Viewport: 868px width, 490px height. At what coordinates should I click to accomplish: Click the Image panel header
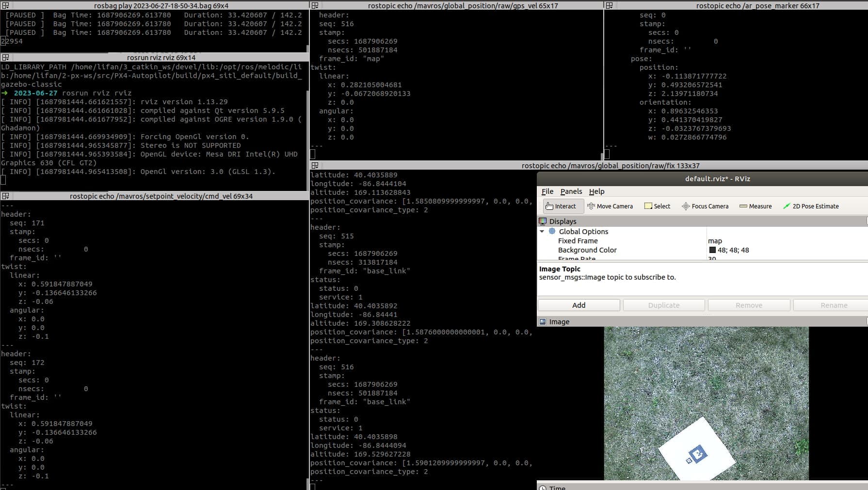point(559,322)
